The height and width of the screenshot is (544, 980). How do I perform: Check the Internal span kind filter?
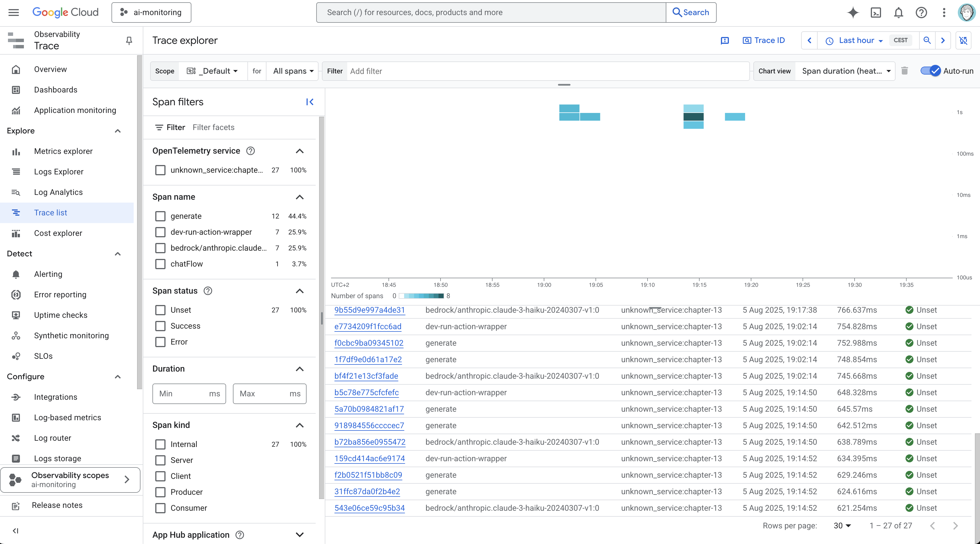pos(160,445)
